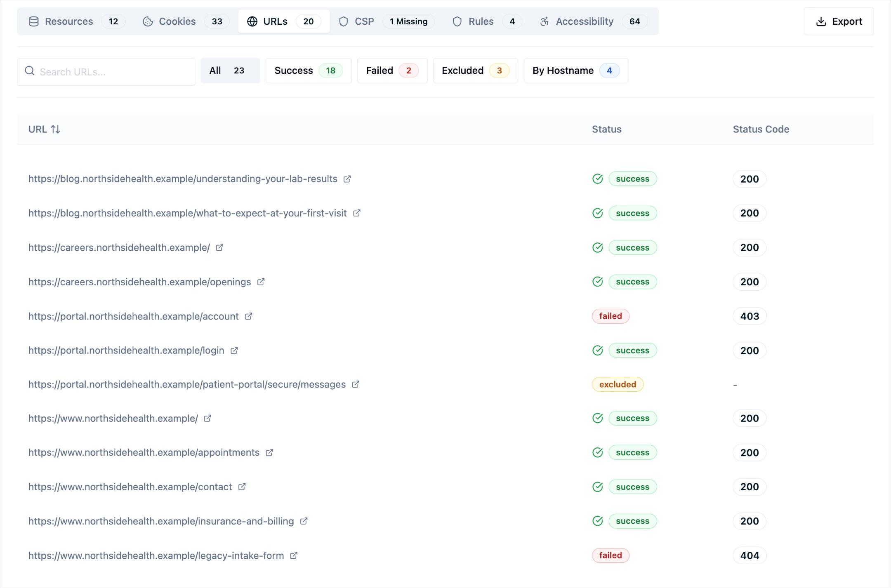The image size is (891, 588).
Task: Click the green check icon in portal login row
Action: coord(597,350)
